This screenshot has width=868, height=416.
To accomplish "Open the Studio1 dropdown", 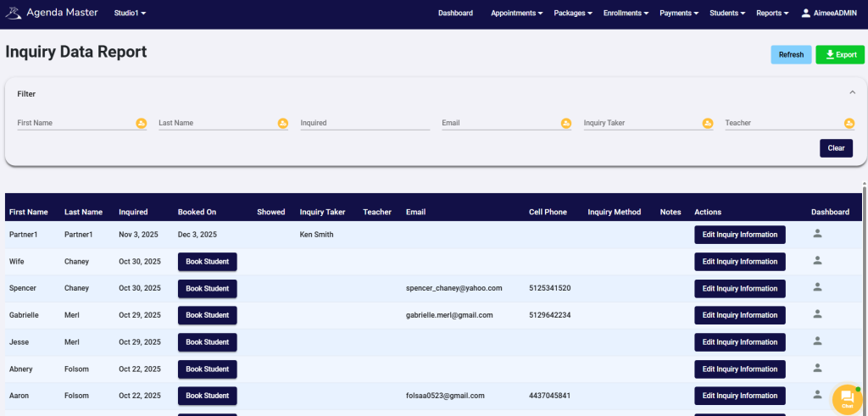I will click(130, 14).
